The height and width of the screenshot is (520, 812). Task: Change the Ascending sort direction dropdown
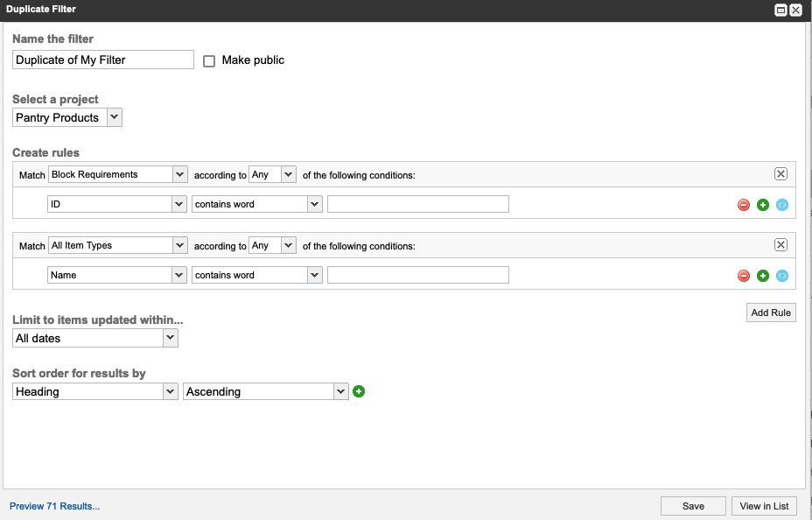266,391
